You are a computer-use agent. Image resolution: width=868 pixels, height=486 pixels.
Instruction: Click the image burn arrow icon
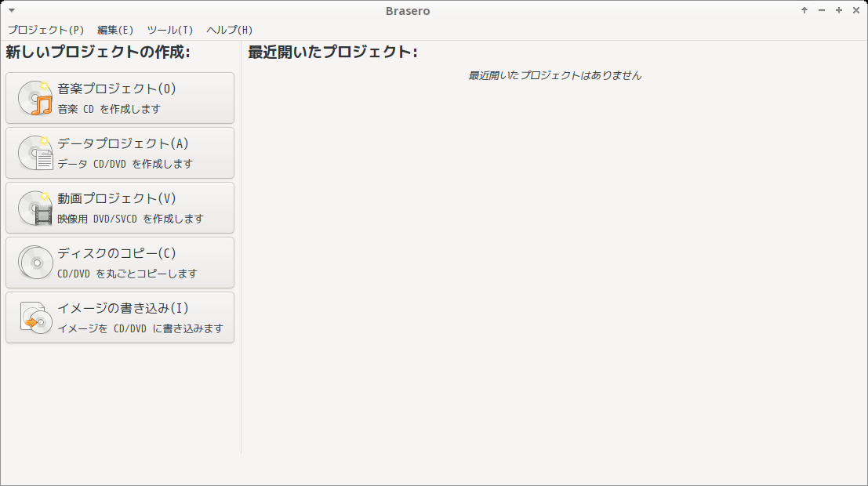click(35, 317)
